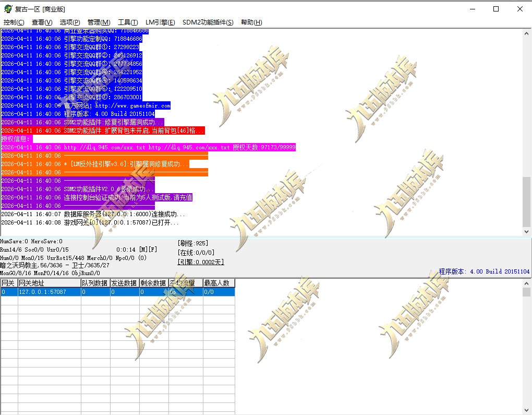Select gateway row 127.0.0.1:57087
Viewport: 532px width, 415px height.
(x=118, y=292)
